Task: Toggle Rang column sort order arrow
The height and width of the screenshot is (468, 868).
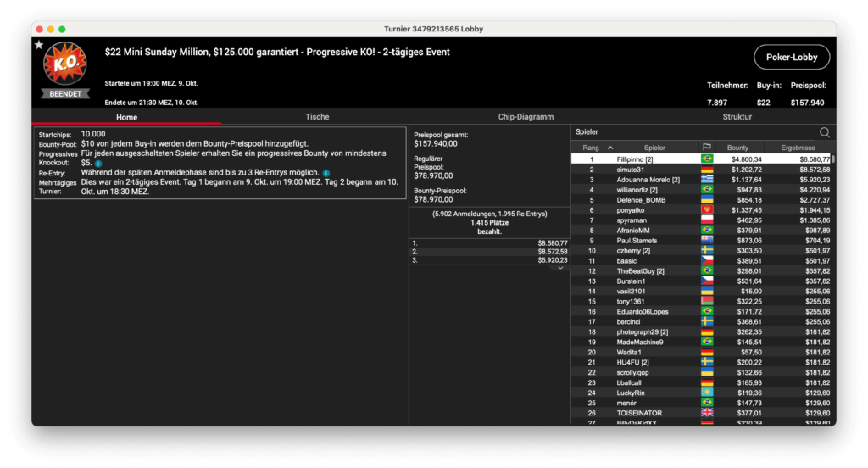Action: [x=609, y=148]
